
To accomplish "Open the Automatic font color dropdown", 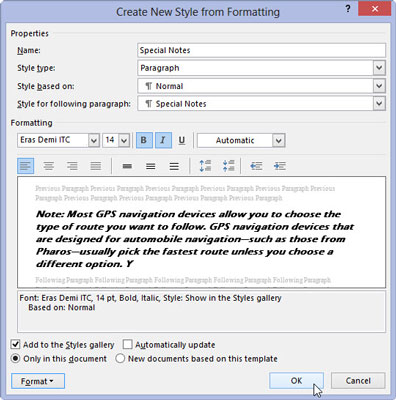I will point(279,140).
